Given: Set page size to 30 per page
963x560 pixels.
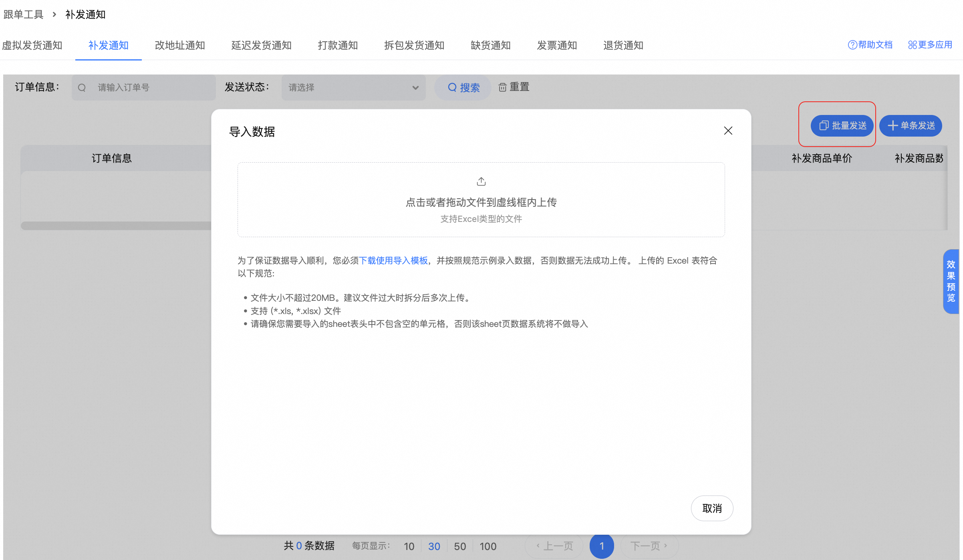Looking at the screenshot, I should tap(434, 546).
